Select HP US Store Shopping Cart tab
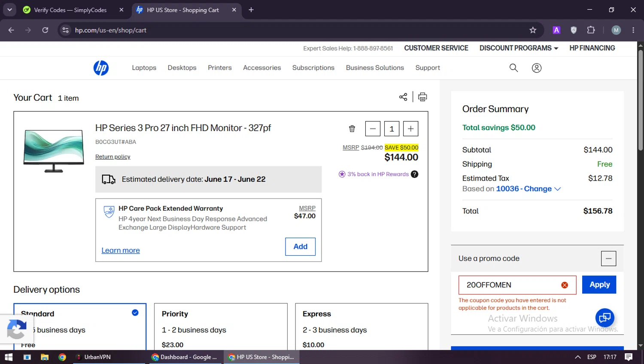 pyautogui.click(x=182, y=10)
